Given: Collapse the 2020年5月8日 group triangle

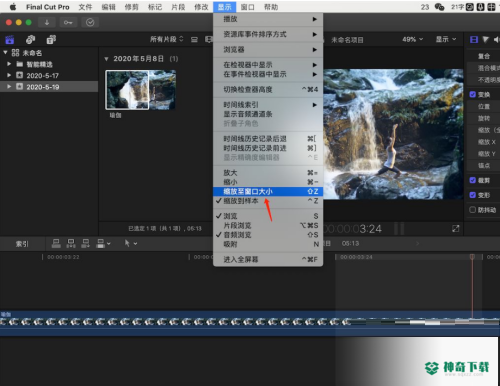Looking at the screenshot, I should (x=106, y=59).
